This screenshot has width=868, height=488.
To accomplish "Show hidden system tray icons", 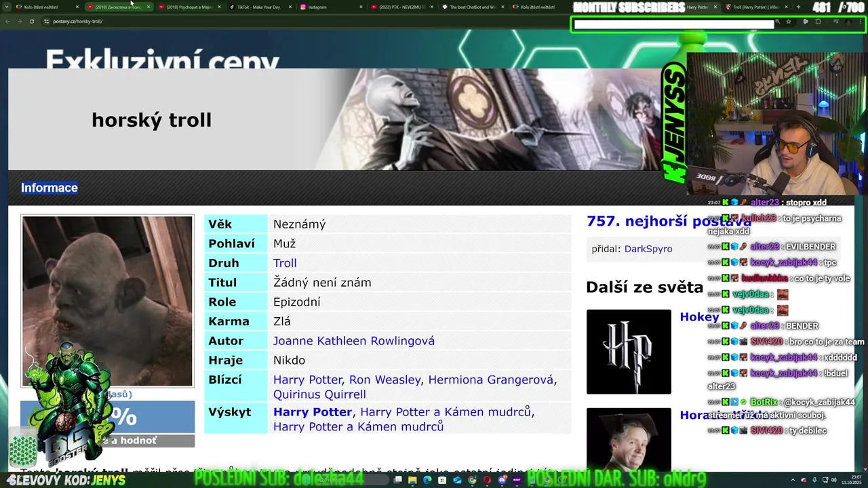I will 793,480.
